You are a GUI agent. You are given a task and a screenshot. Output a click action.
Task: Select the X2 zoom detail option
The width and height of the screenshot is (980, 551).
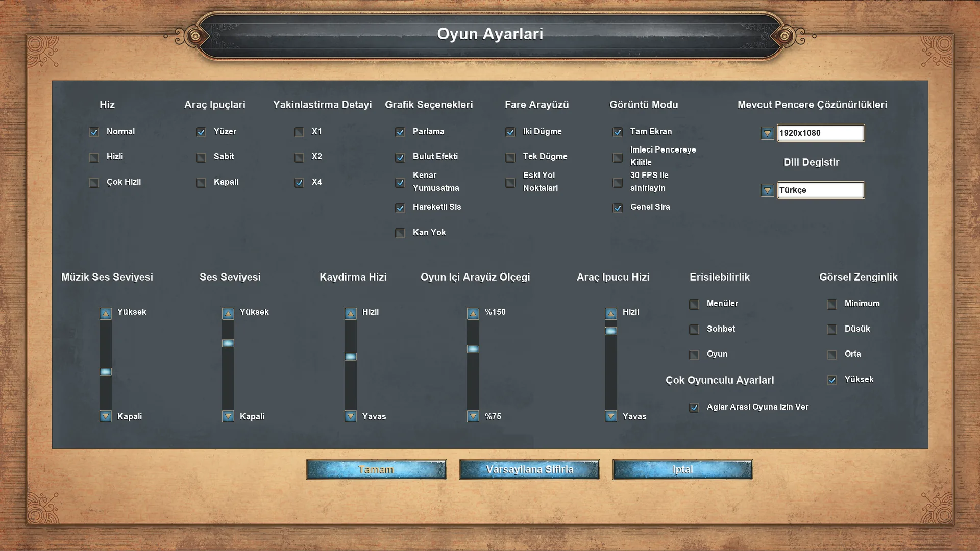click(299, 157)
